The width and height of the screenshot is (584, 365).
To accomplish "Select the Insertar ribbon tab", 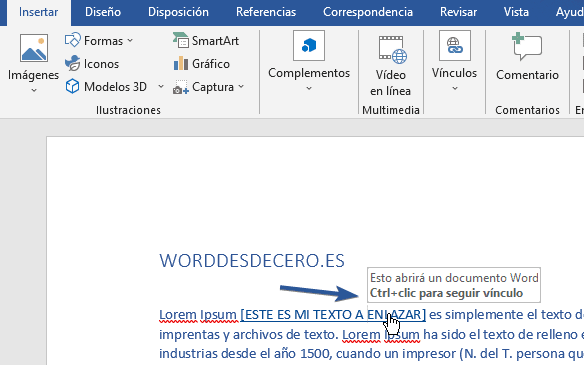I will (39, 12).
